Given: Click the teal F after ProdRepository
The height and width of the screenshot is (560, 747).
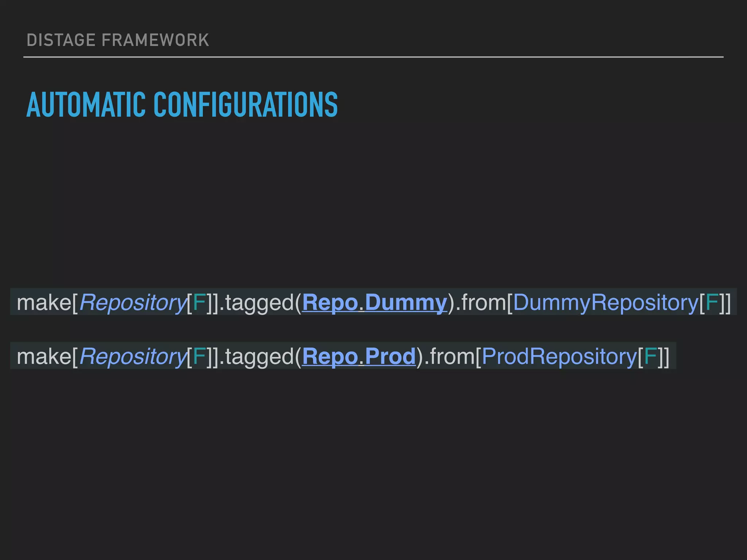Looking at the screenshot, I should coord(650,356).
